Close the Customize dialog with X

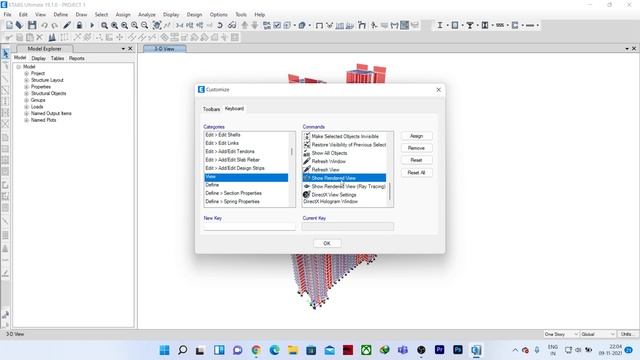click(x=438, y=90)
